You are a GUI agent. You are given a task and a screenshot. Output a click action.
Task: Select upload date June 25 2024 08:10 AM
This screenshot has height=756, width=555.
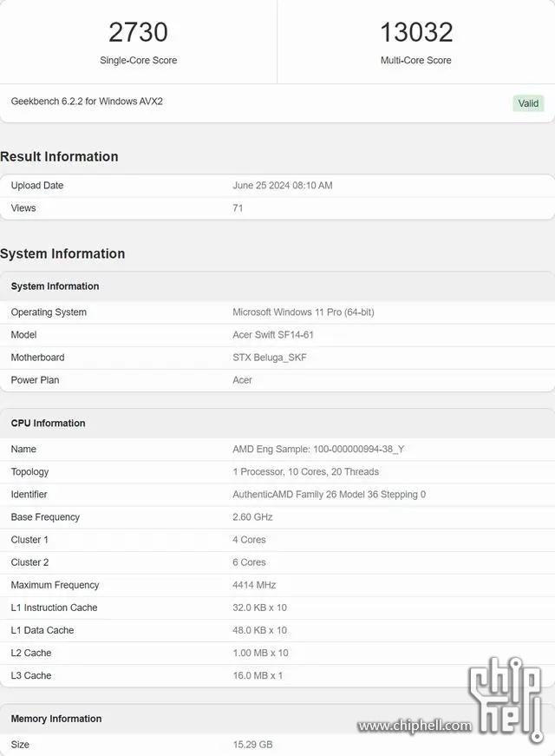pyautogui.click(x=283, y=186)
